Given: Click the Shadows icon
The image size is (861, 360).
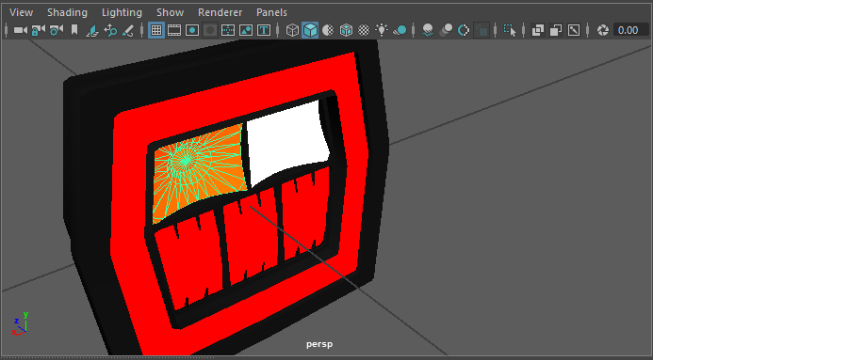Looking at the screenshot, I should (400, 30).
